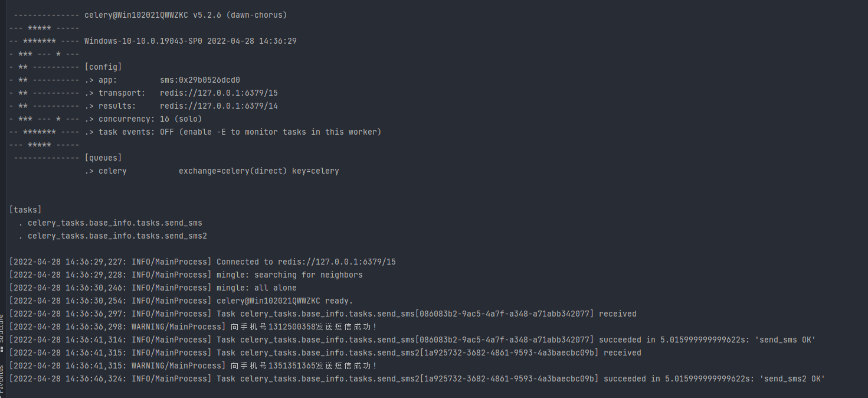Viewport: 868px width, 398px height.
Task: Click the app value sms:0x29b0526dcd0
Action: (199, 80)
